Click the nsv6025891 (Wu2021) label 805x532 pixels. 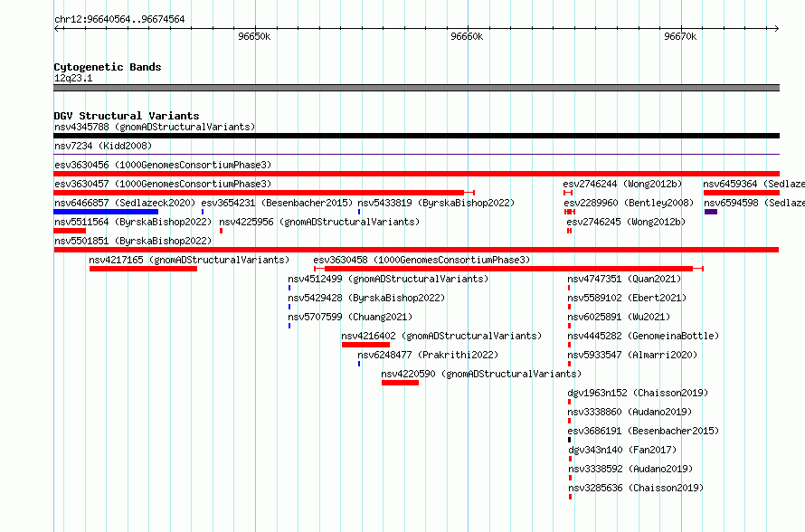pyautogui.click(x=619, y=317)
